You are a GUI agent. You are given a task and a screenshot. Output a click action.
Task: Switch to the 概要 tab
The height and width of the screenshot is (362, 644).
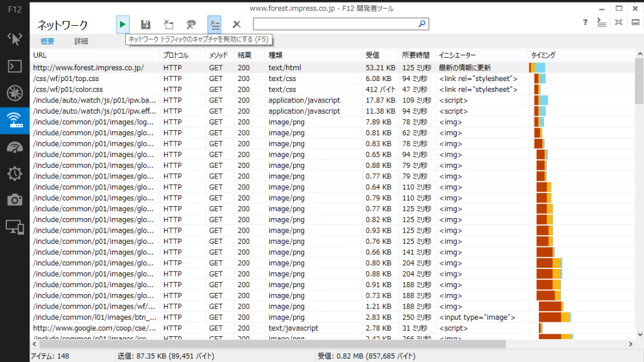pos(47,41)
